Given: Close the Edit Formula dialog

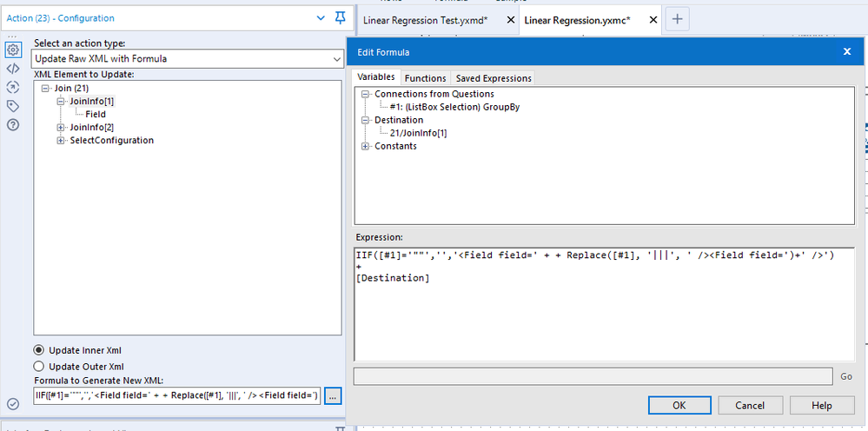Looking at the screenshot, I should point(846,52).
